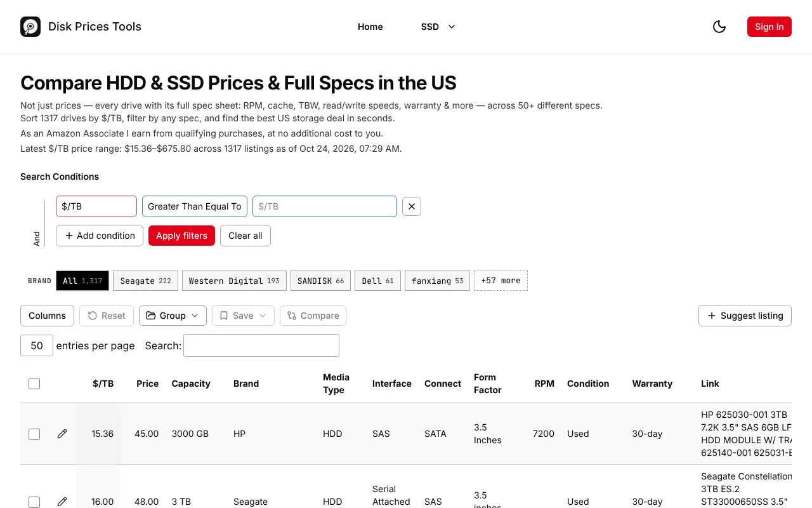The height and width of the screenshot is (508, 812).
Task: Sort by the RPM column header
Action: (544, 384)
